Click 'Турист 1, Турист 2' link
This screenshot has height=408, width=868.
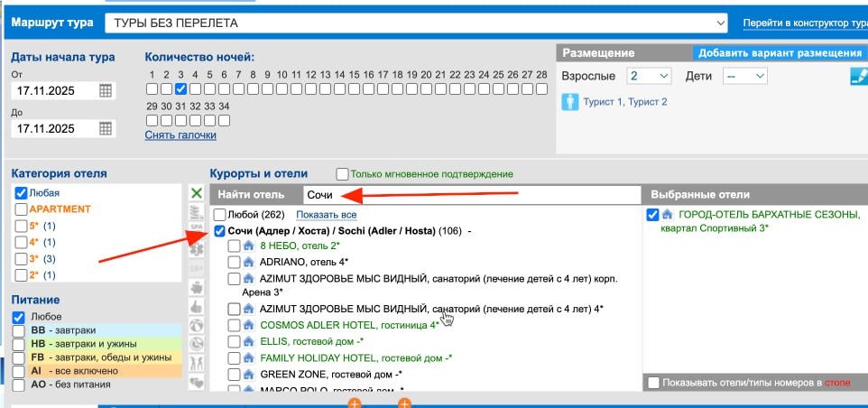625,102
